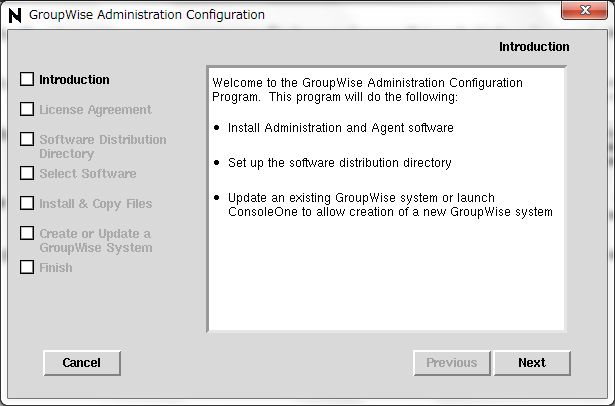
Task: Click the greyed-out Previous button
Action: [x=452, y=363]
